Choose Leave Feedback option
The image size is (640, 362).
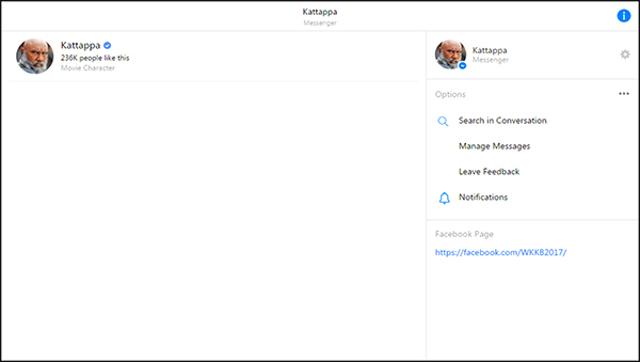pyautogui.click(x=489, y=171)
